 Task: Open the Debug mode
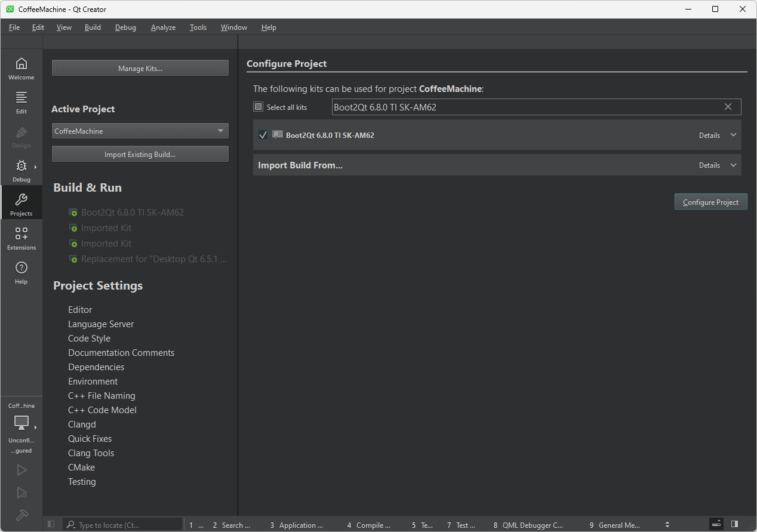[x=21, y=170]
